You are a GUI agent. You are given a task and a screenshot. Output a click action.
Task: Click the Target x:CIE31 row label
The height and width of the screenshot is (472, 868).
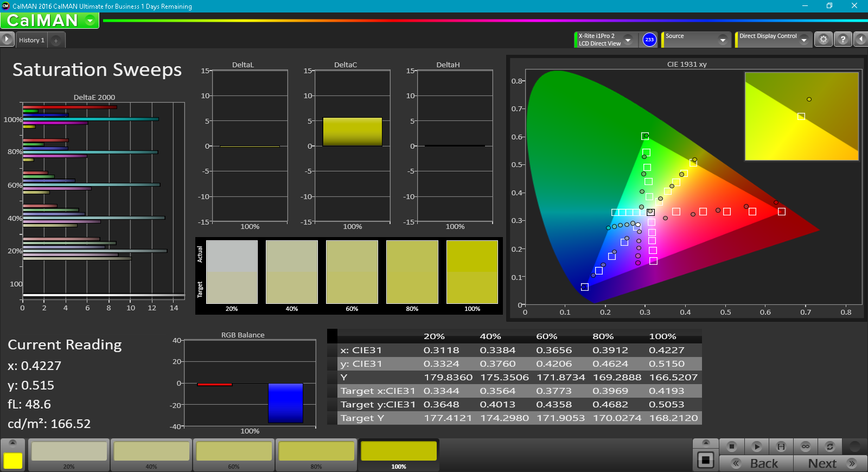[378, 391]
